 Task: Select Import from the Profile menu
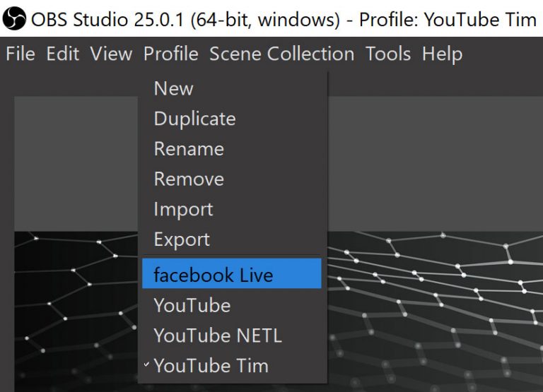click(x=183, y=210)
